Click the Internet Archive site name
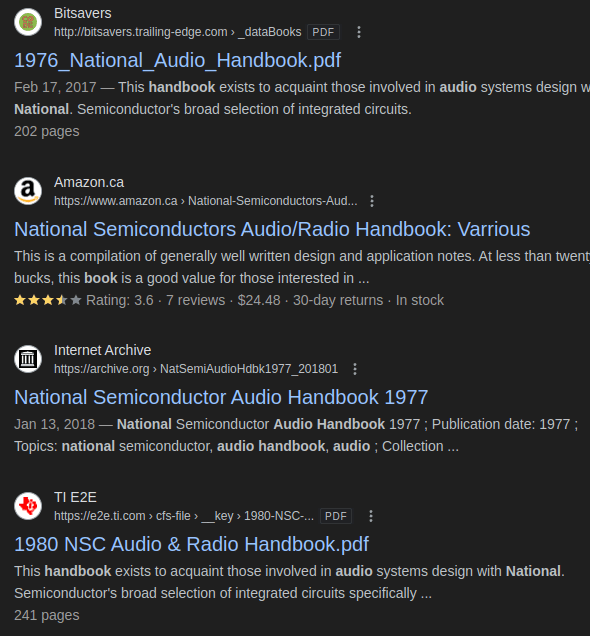 click(103, 350)
